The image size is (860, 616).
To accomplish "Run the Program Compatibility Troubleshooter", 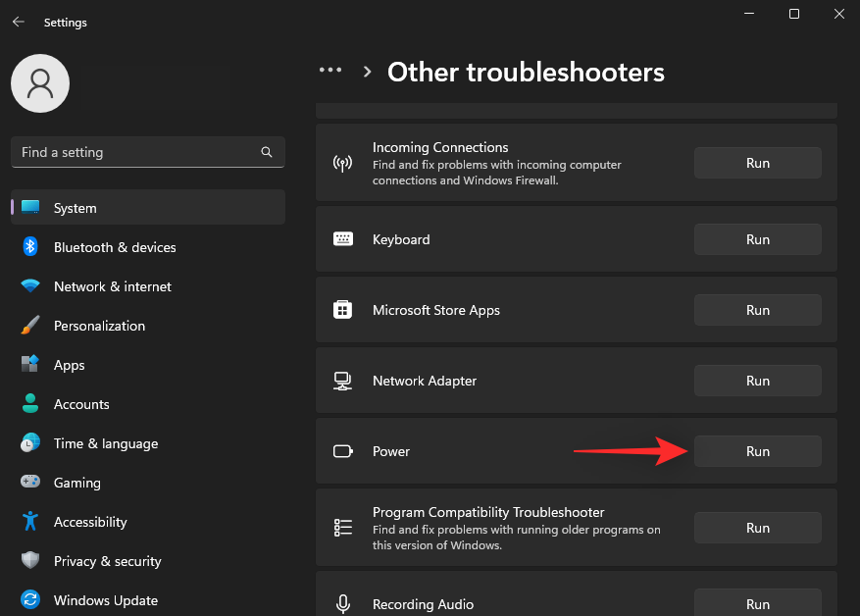I will 757,528.
